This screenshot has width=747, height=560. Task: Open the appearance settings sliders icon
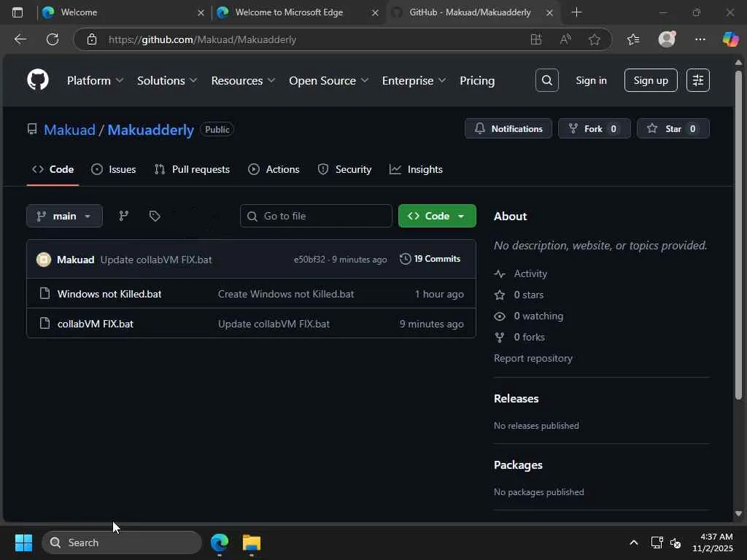click(x=697, y=80)
